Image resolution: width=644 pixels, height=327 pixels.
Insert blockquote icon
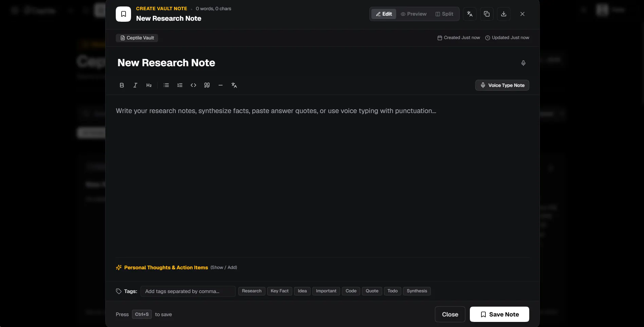coord(207,85)
